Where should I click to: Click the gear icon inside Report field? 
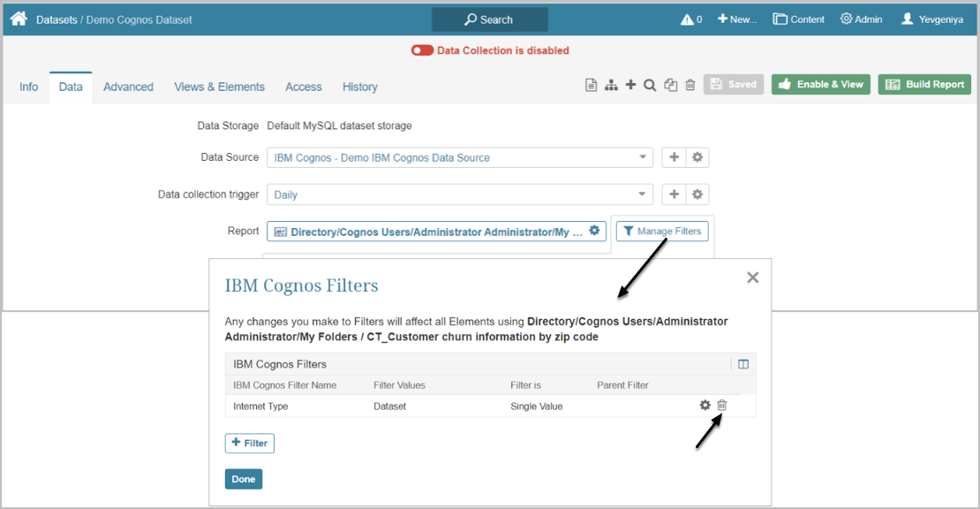[x=594, y=231]
